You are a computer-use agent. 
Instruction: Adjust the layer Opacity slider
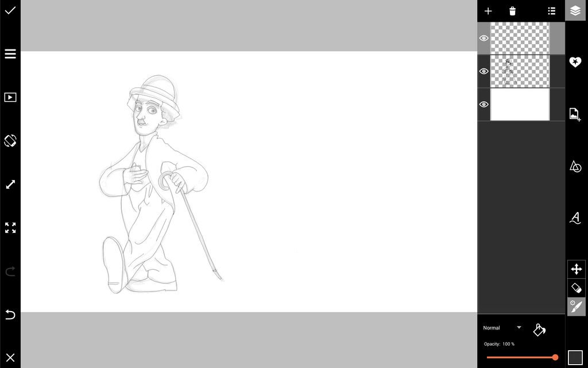coord(521,357)
